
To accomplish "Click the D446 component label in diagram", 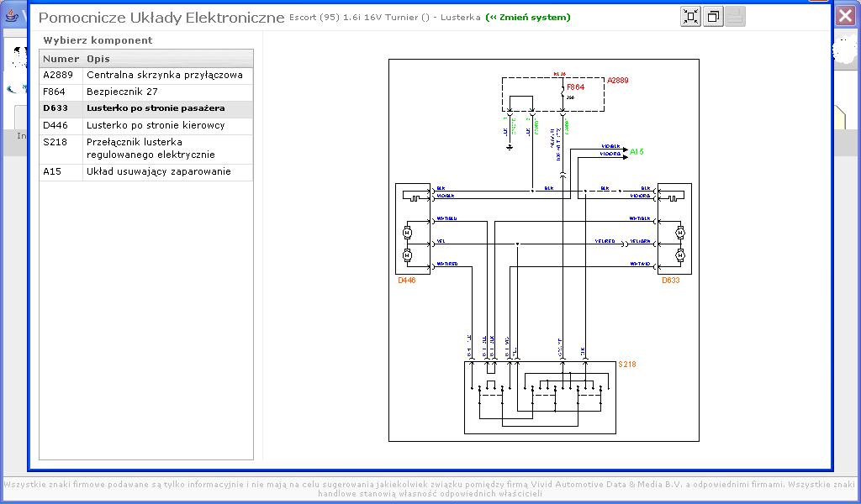I will pos(407,281).
